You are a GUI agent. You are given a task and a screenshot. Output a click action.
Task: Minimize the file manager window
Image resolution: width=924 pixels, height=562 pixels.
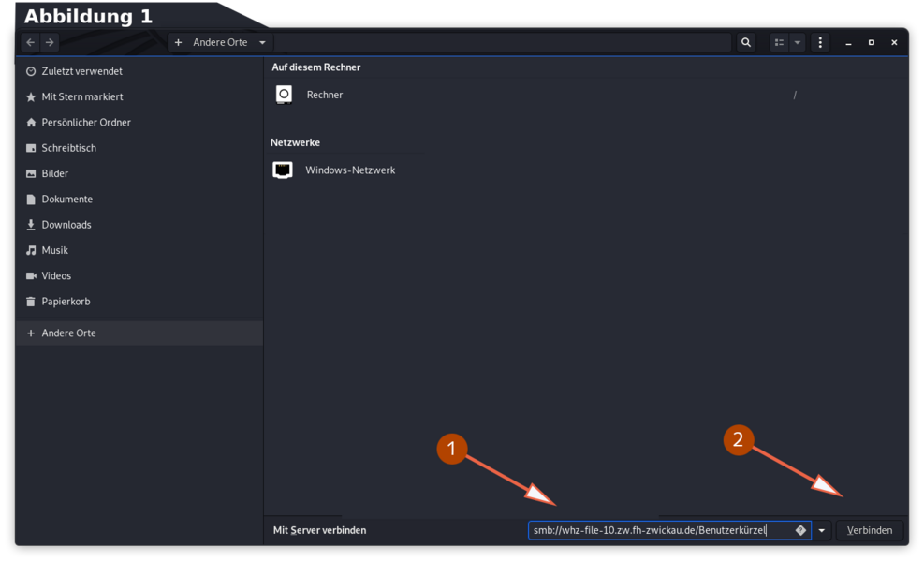[848, 42]
